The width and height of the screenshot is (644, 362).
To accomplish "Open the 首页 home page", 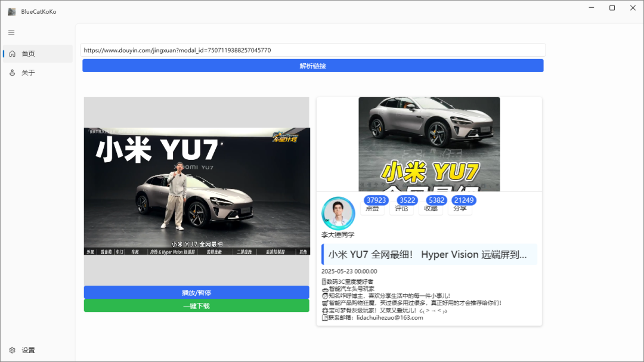I will tap(38, 54).
